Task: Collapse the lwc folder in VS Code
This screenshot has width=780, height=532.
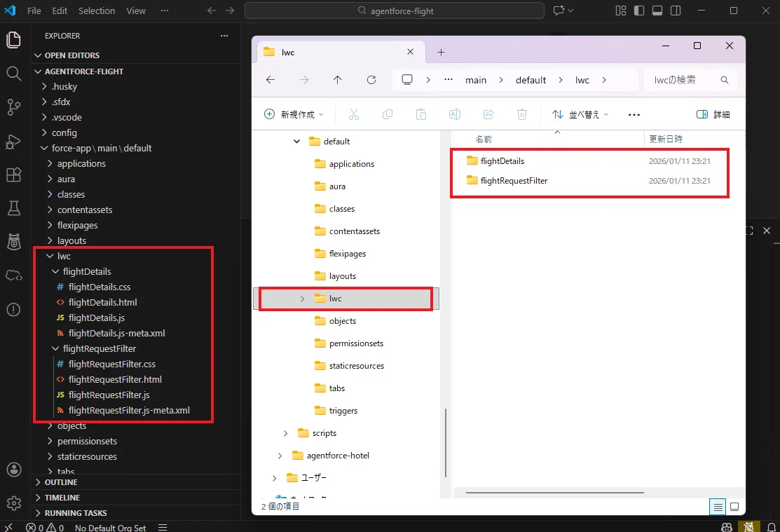Action: pos(50,256)
